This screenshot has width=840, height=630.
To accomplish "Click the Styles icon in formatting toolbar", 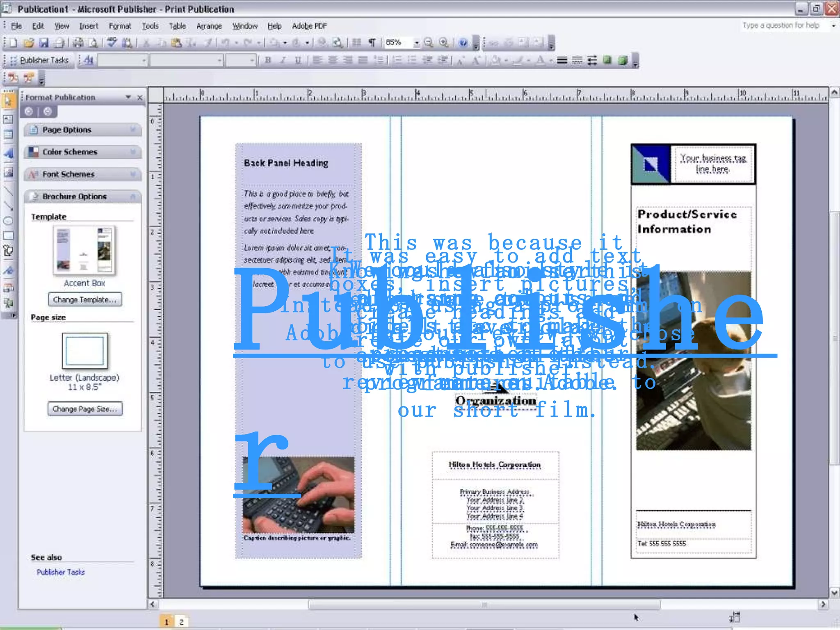I will [89, 61].
